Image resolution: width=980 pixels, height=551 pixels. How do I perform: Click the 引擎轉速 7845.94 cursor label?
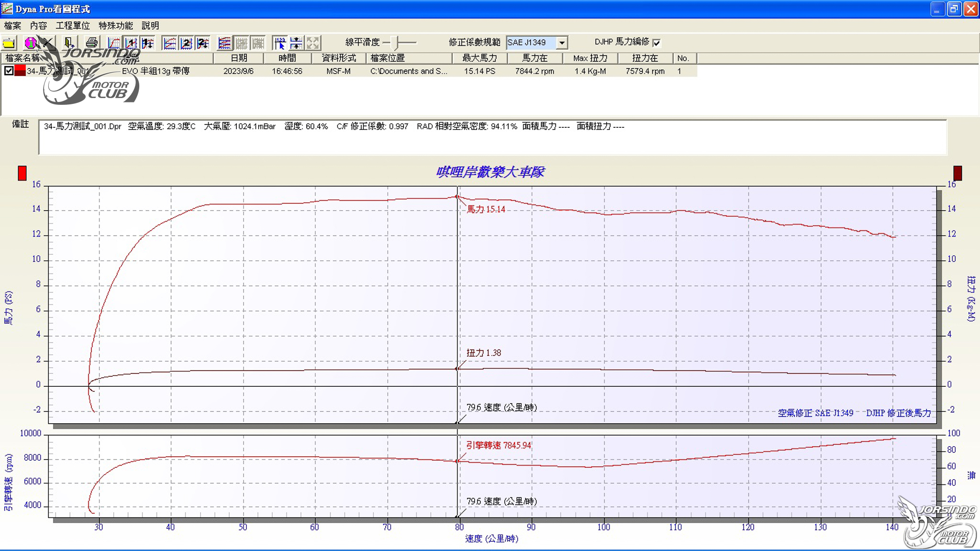tap(499, 445)
